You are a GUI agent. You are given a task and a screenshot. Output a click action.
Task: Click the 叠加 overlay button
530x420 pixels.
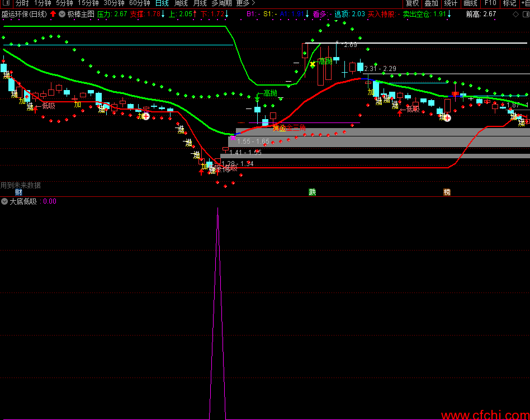coord(431,3)
